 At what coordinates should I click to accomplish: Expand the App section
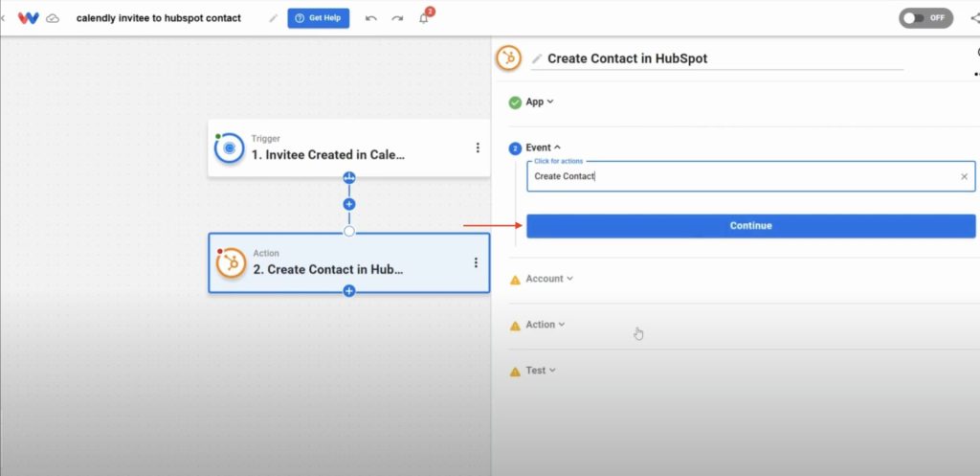click(540, 102)
